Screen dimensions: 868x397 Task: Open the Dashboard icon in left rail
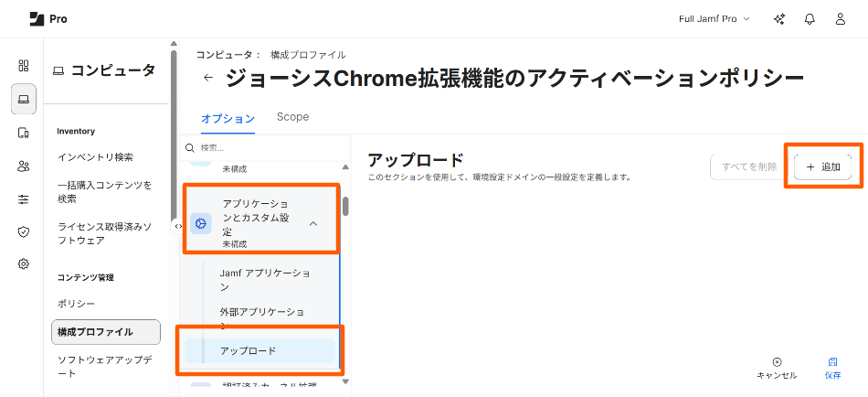coord(24,66)
